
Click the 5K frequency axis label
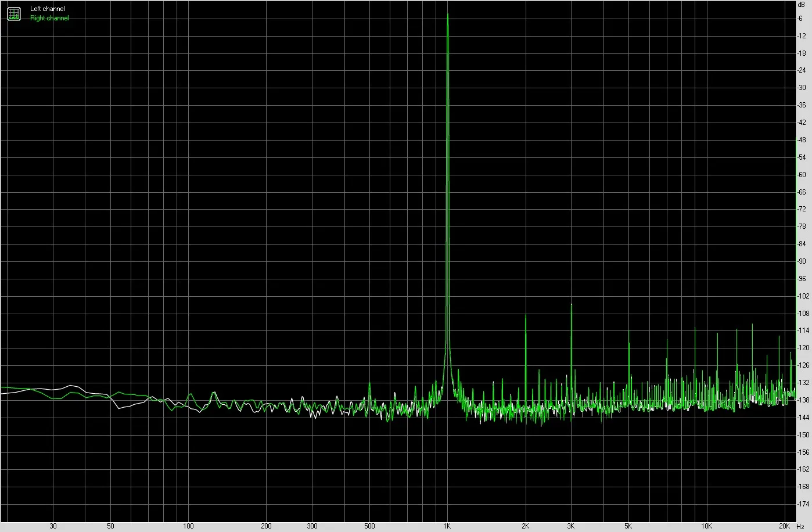pyautogui.click(x=628, y=526)
